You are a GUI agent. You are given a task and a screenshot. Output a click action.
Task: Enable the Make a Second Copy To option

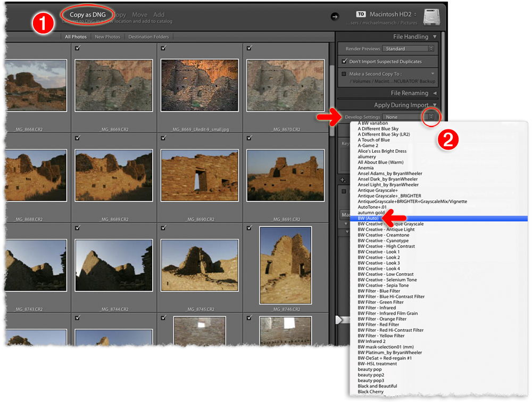pos(343,74)
